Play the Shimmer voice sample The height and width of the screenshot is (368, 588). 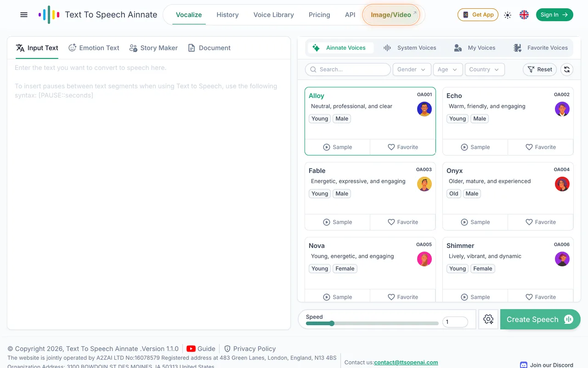pos(475,297)
